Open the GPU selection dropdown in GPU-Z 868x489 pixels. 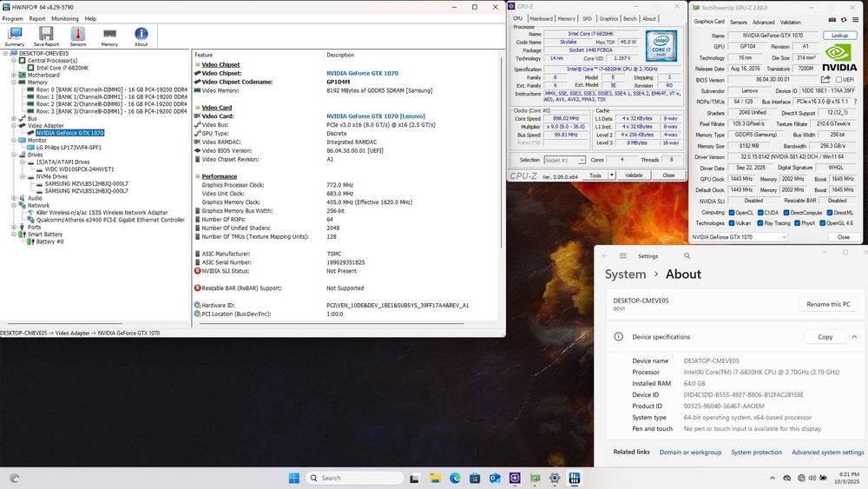(739, 237)
